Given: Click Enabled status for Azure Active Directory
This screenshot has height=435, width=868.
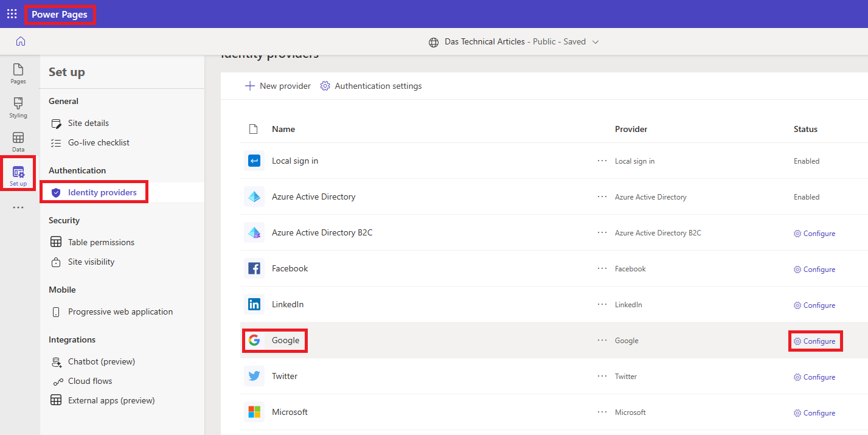Looking at the screenshot, I should click(x=807, y=197).
